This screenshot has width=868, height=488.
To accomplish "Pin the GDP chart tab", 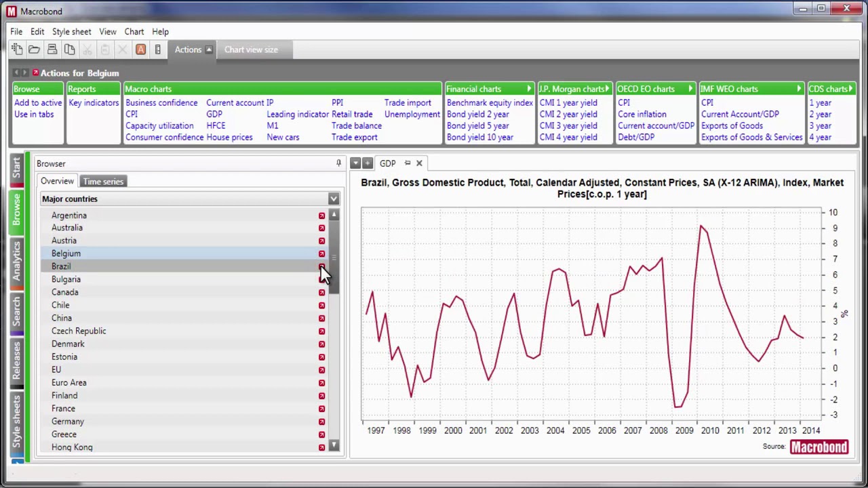I will point(408,163).
